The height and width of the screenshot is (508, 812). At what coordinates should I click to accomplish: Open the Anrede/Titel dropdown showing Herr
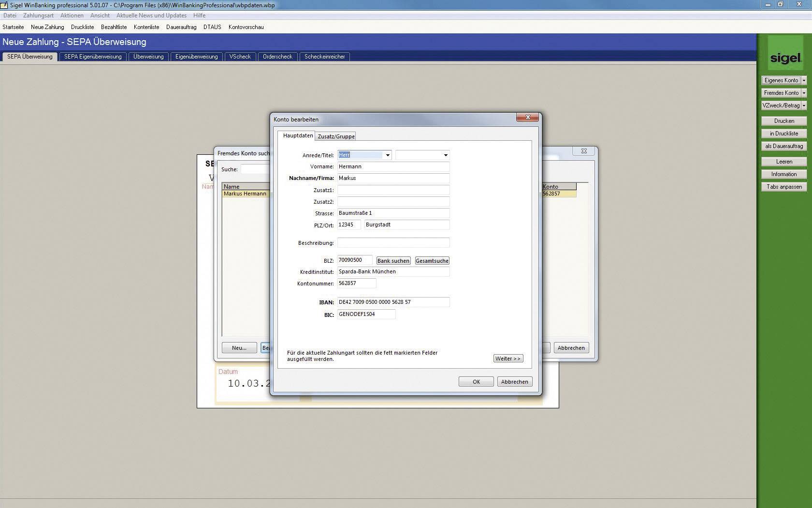(x=388, y=155)
